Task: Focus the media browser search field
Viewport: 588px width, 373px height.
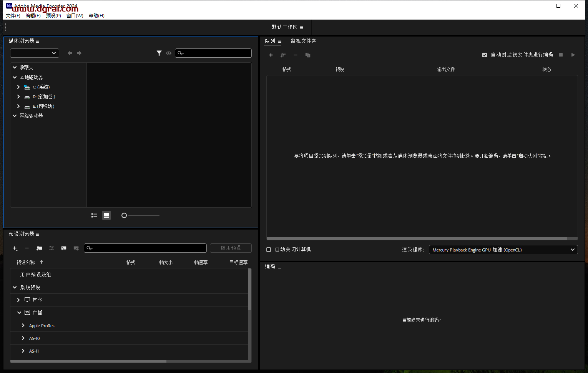Action: 213,53
